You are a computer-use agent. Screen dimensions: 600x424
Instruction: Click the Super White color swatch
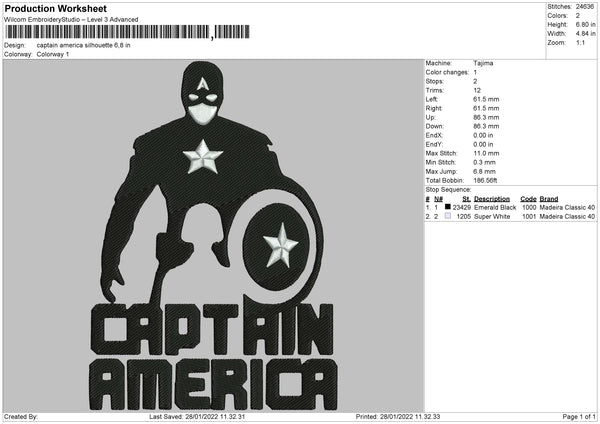click(x=447, y=216)
